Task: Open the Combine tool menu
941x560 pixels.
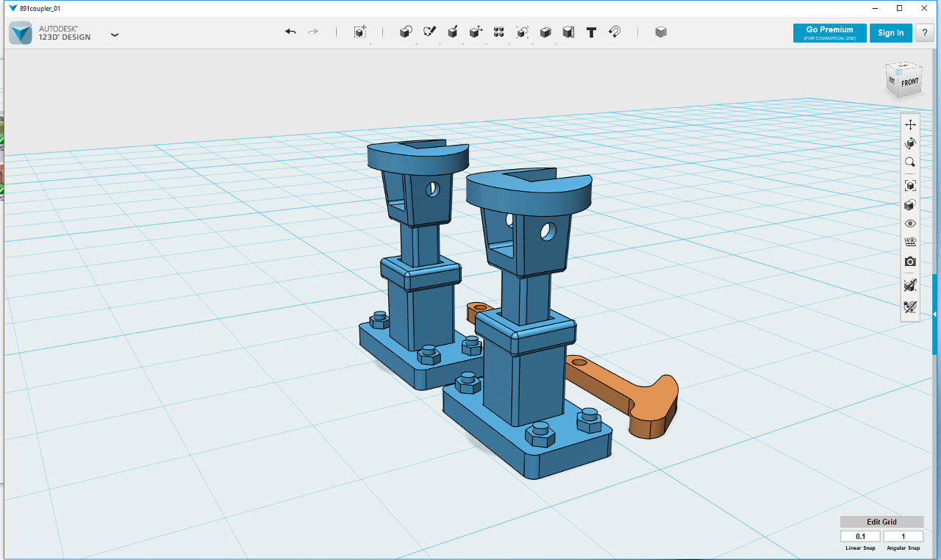Action: pos(545,32)
